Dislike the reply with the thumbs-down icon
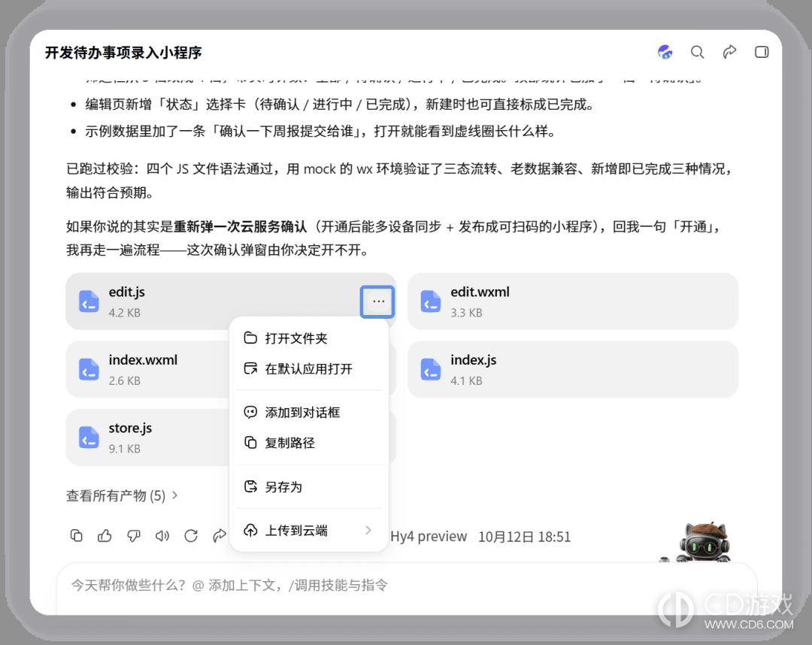This screenshot has height=645, width=812. [134, 536]
